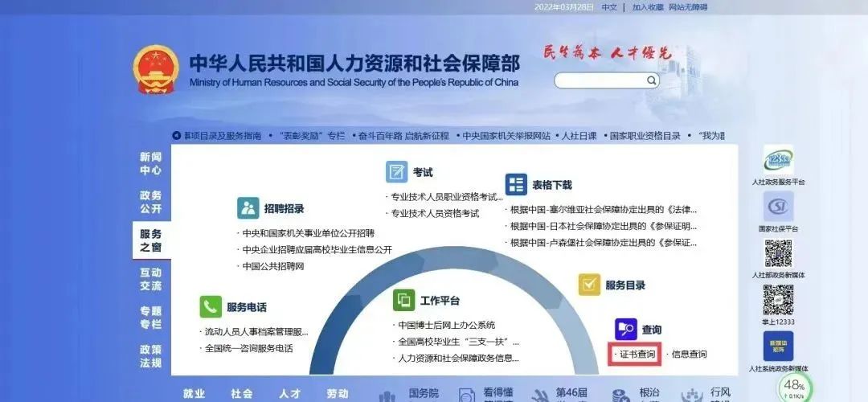The width and height of the screenshot is (868, 402).
Task: Select the 新闻中心 side tab
Action: 150,164
